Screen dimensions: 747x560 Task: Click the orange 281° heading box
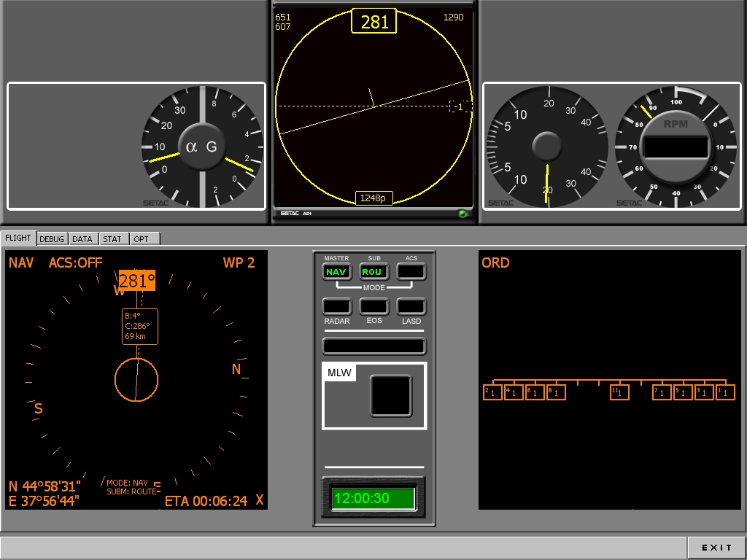pos(136,281)
